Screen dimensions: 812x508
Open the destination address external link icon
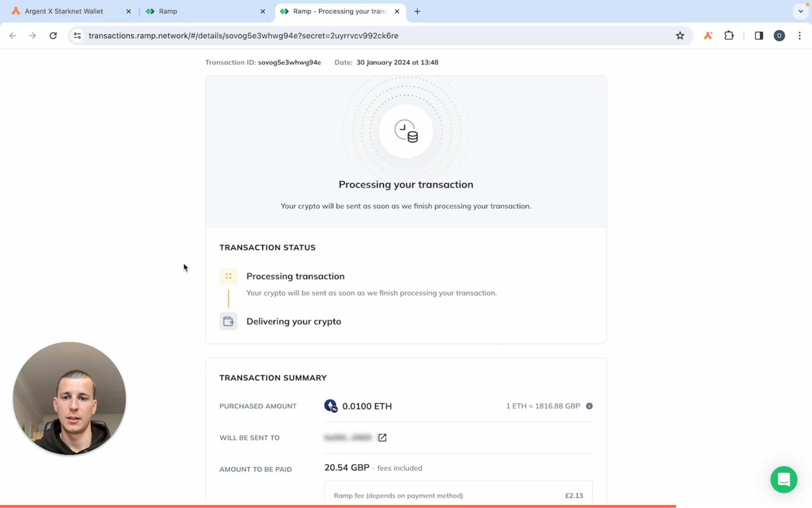click(x=382, y=438)
